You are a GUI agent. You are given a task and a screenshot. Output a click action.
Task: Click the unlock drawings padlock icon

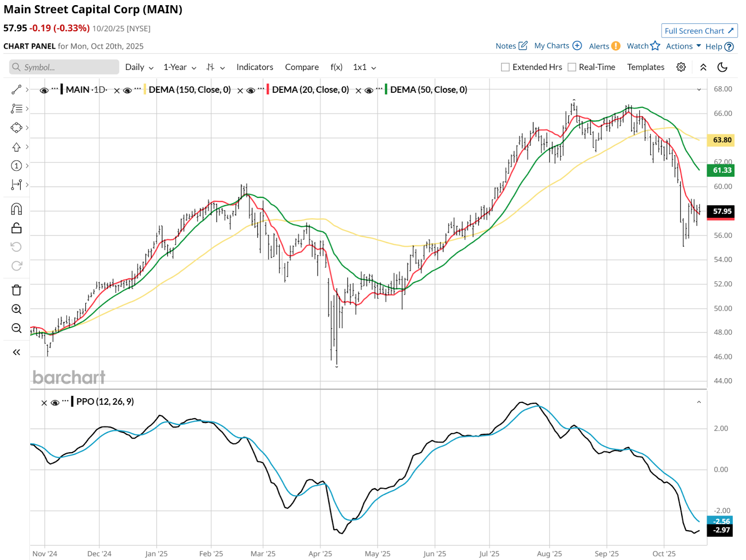(16, 228)
